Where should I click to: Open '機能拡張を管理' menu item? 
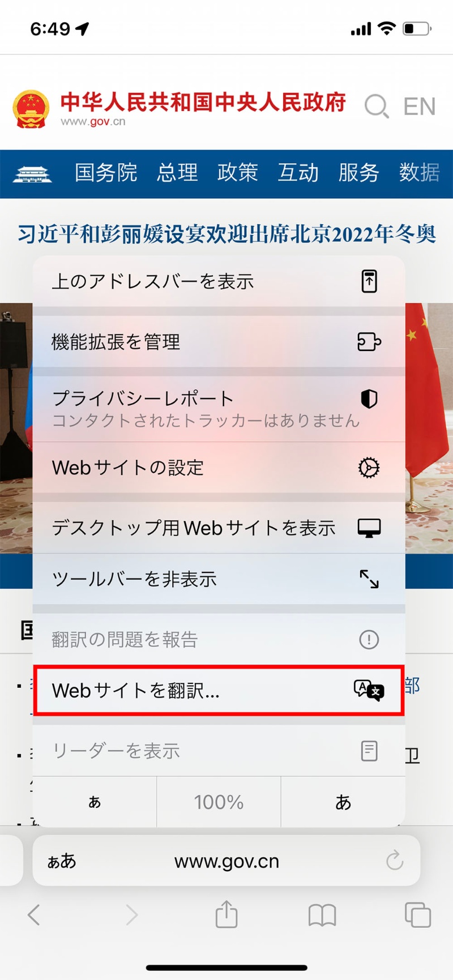point(219,341)
